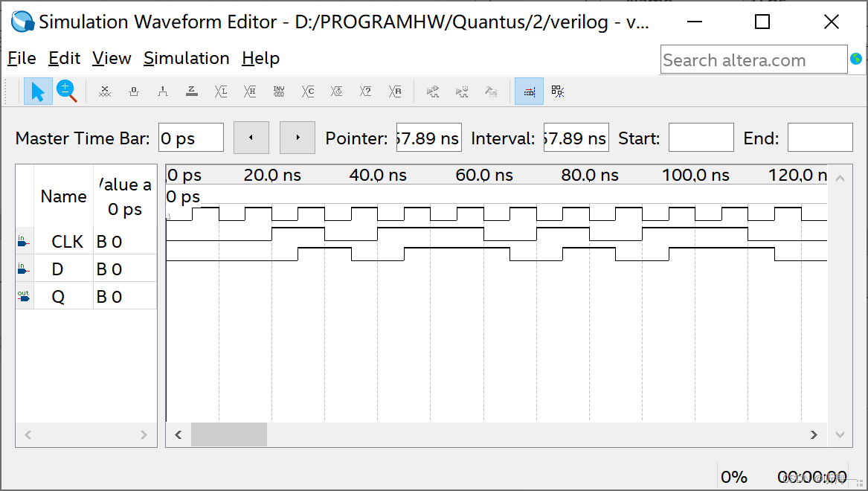868x491 pixels.
Task: Open the Simulation menu
Action: (186, 58)
